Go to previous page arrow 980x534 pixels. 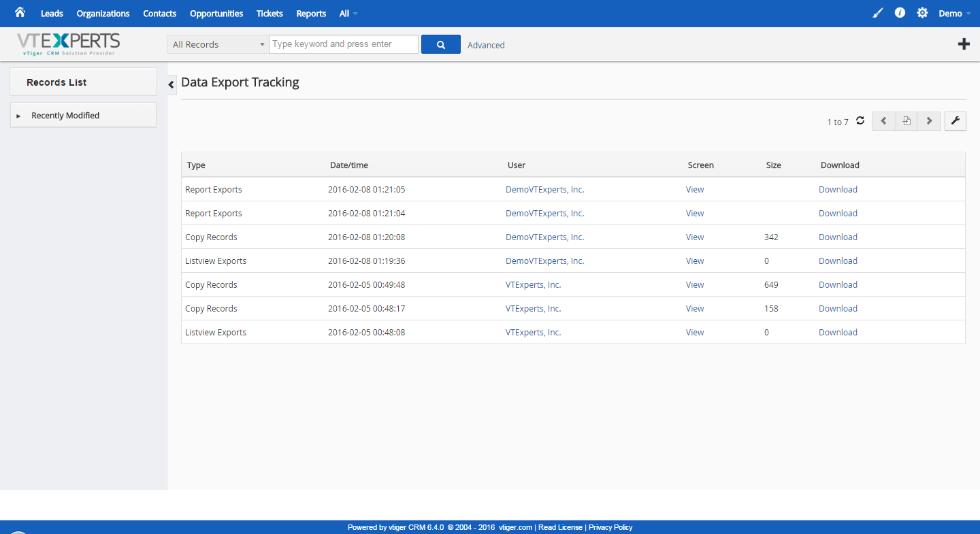[883, 121]
